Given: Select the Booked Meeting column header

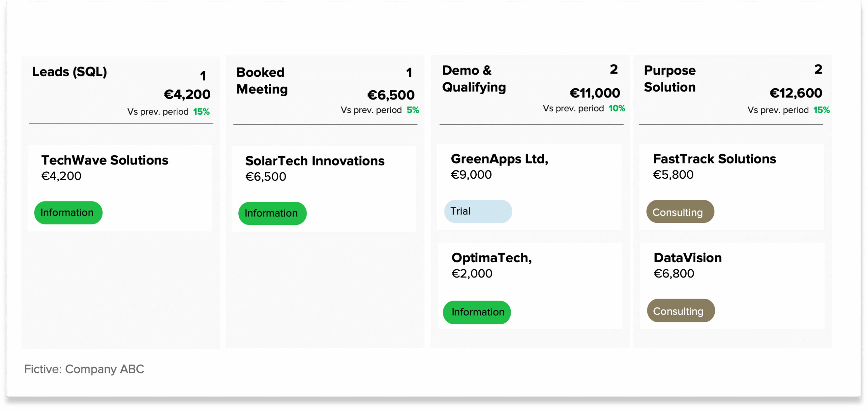Looking at the screenshot, I should point(262,81).
